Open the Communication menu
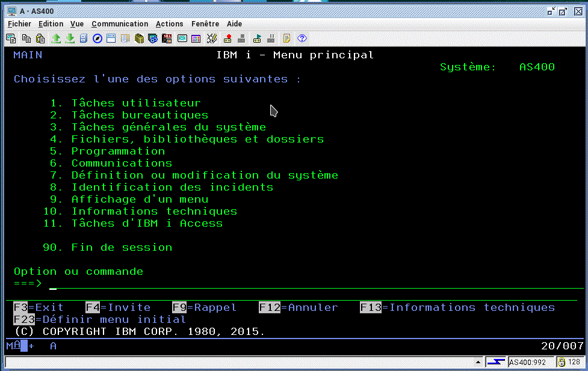The image size is (588, 371). [120, 24]
